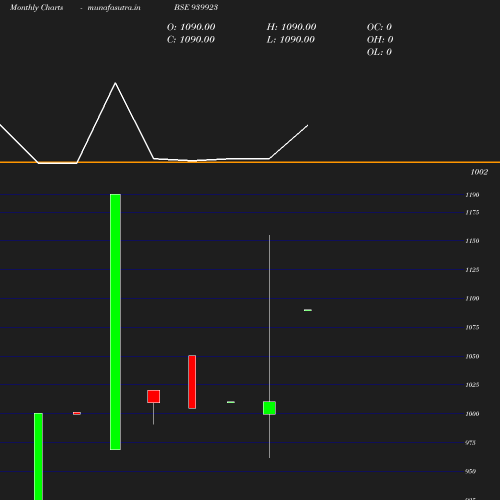Click the 'OC: 0' value

click(x=379, y=27)
